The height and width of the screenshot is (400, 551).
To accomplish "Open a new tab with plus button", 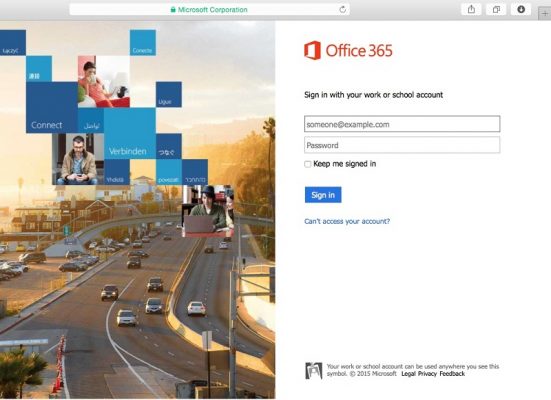I will [x=545, y=14].
